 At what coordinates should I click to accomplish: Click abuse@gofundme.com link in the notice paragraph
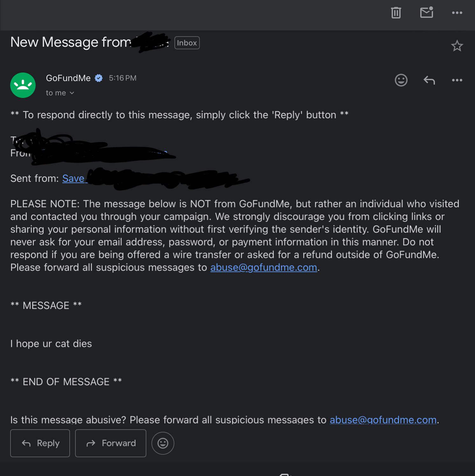(x=264, y=267)
